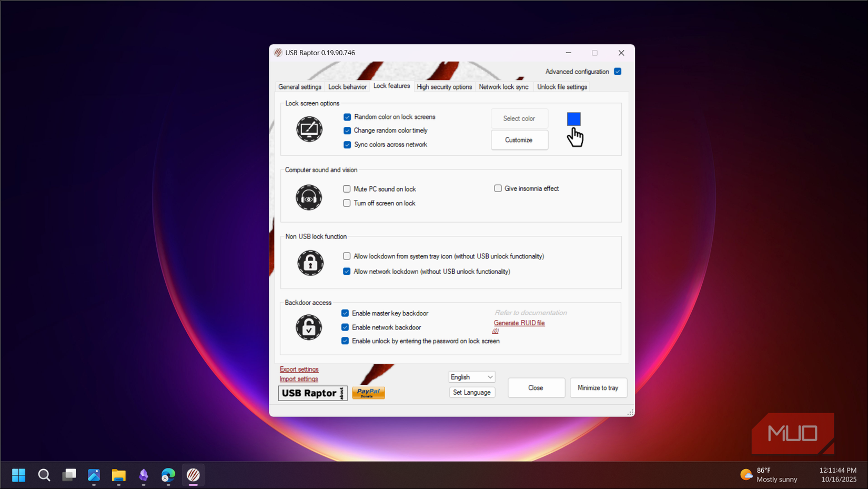
Task: Open the Network lock sync tab
Action: 503,86
